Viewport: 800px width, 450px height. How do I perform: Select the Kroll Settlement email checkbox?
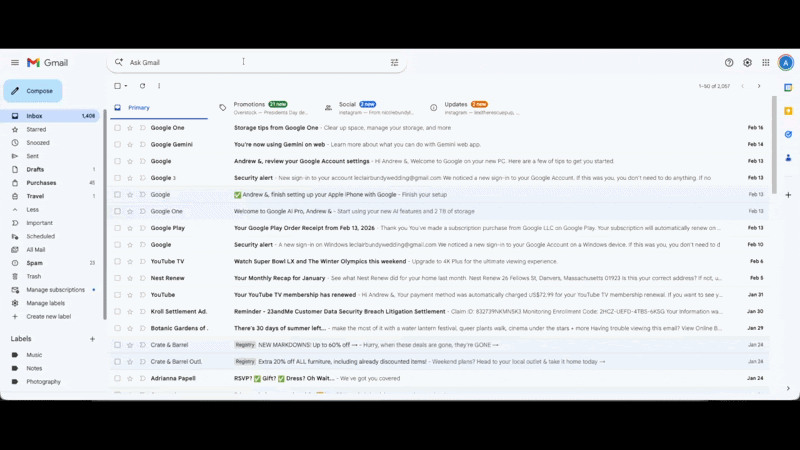(117, 312)
